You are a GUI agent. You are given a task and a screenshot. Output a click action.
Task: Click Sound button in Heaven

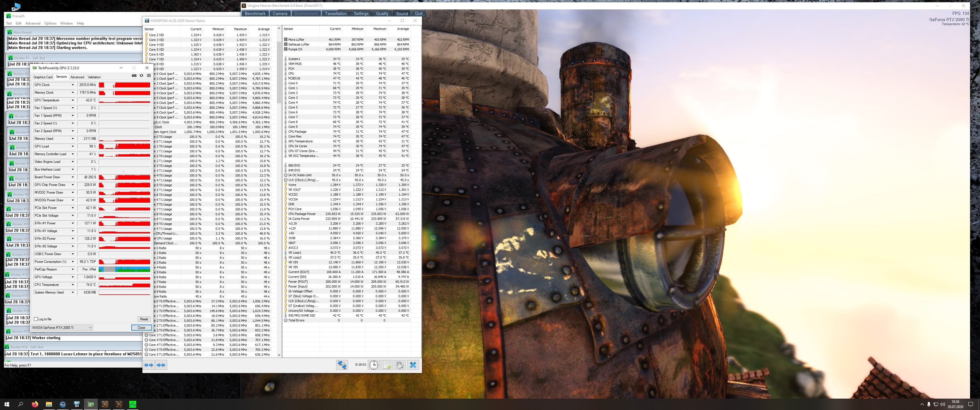click(x=402, y=14)
